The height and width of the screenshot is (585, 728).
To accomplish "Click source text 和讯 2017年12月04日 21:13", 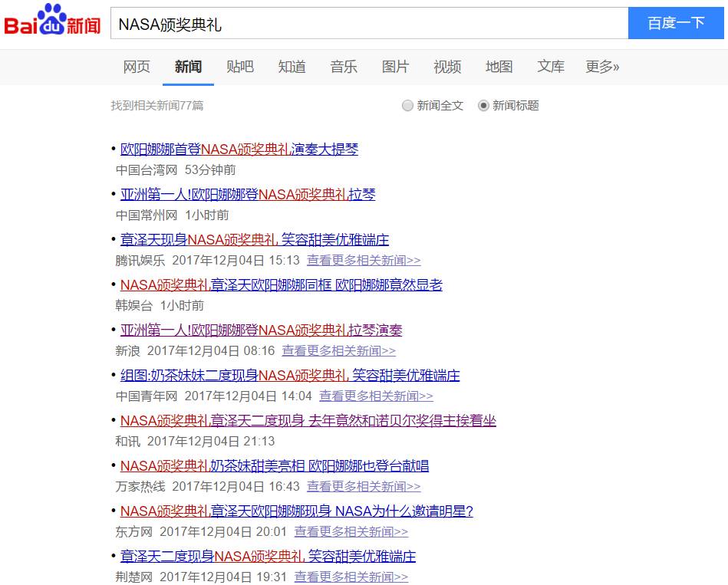I will pos(195,441).
